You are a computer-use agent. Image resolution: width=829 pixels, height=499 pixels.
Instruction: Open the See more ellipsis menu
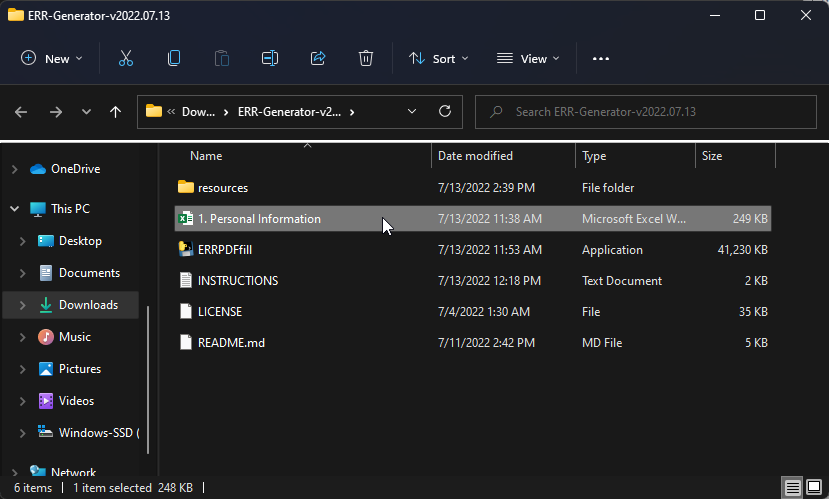coord(601,59)
